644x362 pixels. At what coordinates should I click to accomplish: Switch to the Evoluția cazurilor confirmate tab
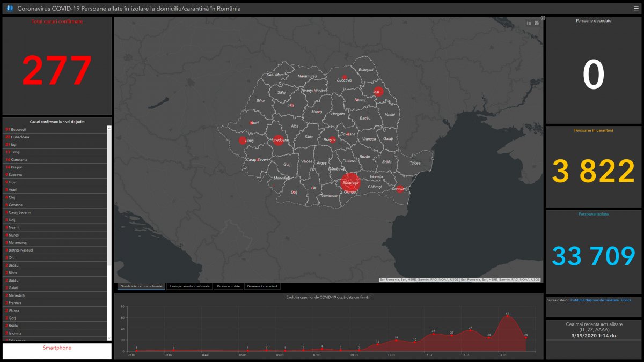tap(189, 286)
